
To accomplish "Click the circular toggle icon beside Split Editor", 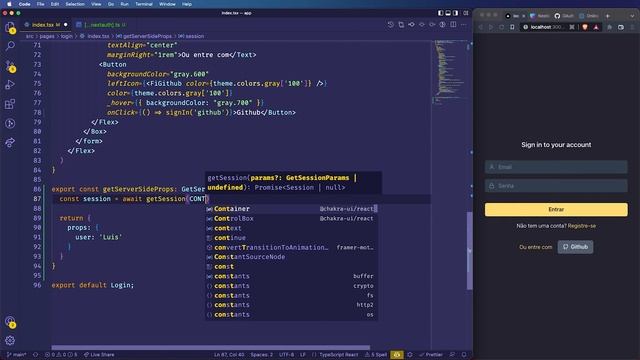I will (442, 24).
